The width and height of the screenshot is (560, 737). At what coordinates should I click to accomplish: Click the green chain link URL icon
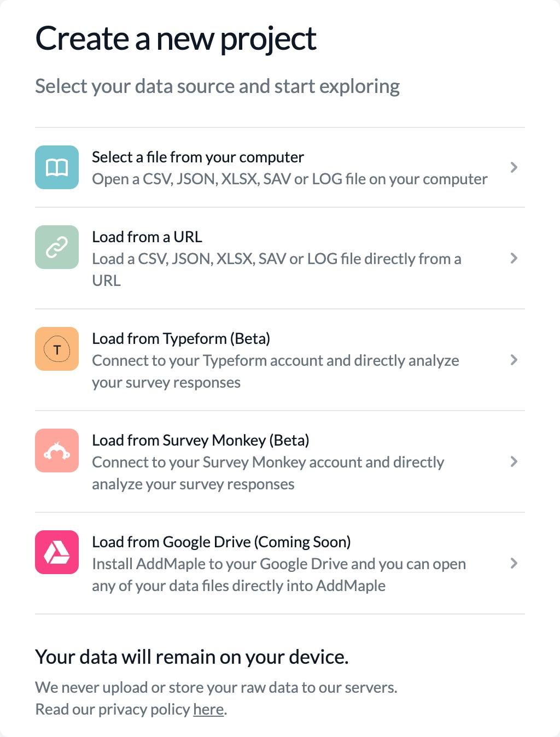point(57,247)
